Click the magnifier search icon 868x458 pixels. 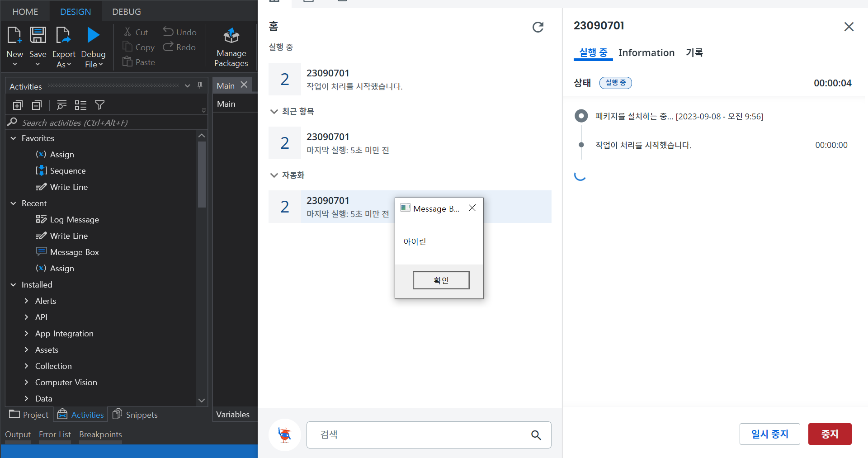click(x=536, y=435)
